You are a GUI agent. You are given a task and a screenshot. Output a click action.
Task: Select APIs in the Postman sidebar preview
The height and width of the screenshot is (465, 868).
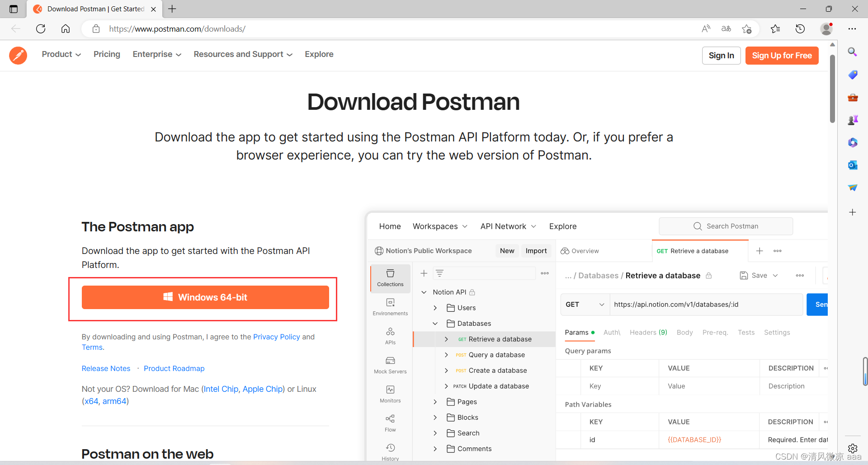(390, 336)
